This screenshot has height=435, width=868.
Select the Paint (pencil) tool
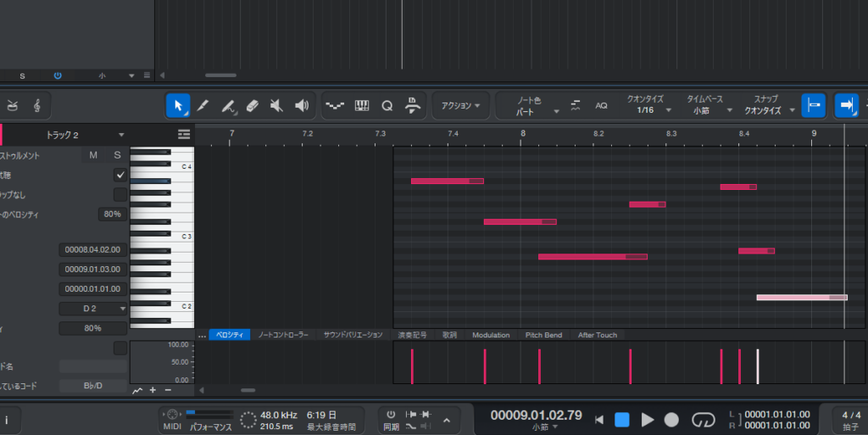pos(203,105)
